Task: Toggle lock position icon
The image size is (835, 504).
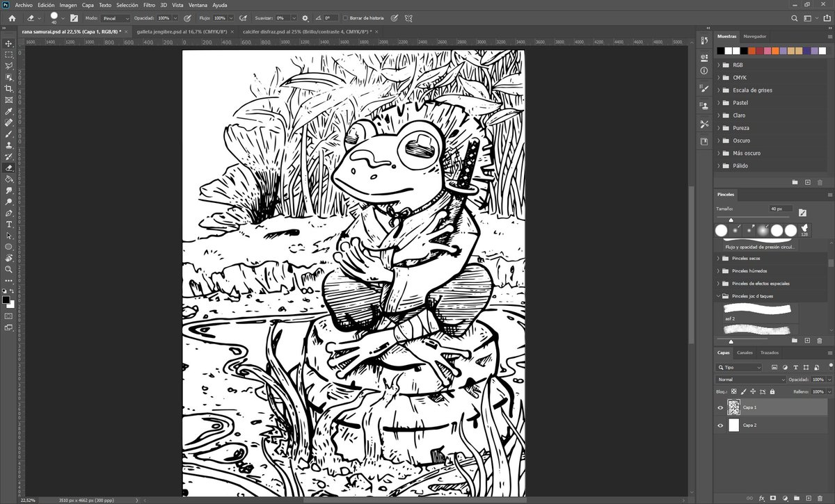Action: (752, 392)
